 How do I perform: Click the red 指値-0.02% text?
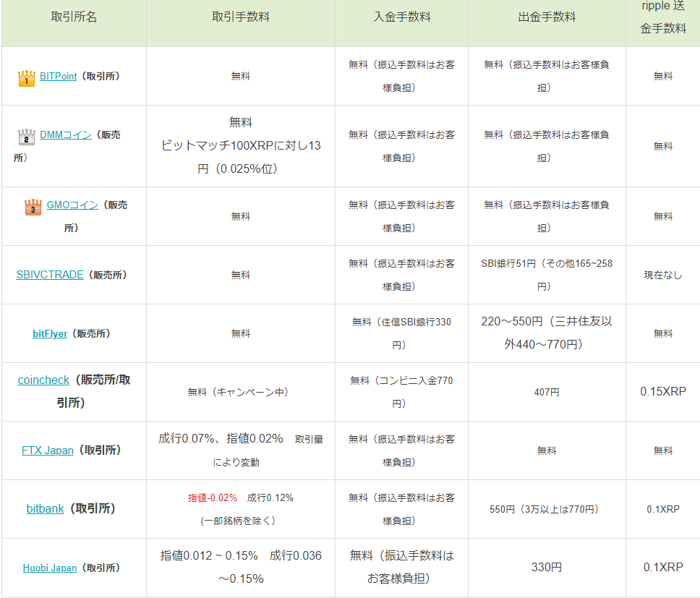coord(213,497)
